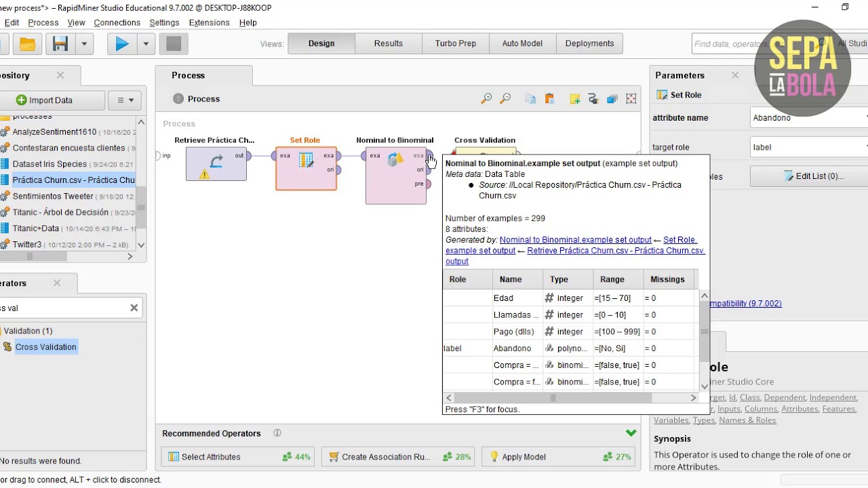Click the Process info breadcrumb icon

(x=178, y=99)
